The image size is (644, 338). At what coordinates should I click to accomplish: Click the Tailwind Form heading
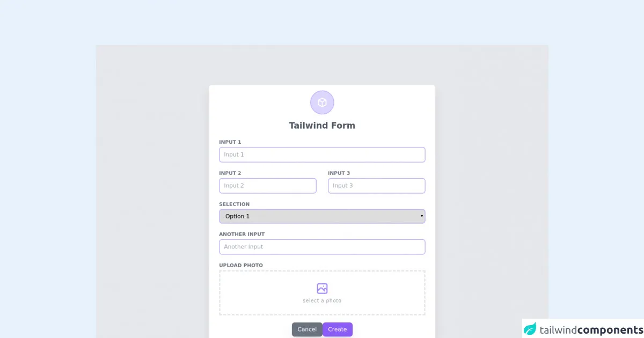pos(322,126)
